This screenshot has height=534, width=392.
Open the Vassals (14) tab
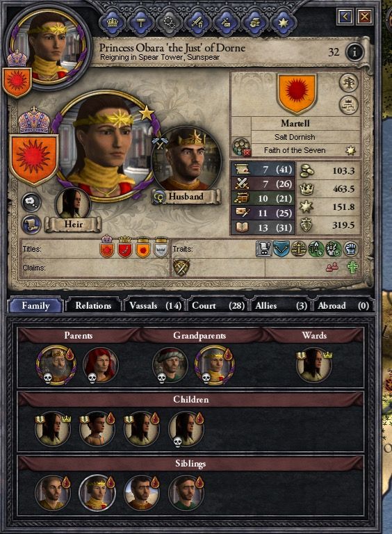(x=155, y=305)
